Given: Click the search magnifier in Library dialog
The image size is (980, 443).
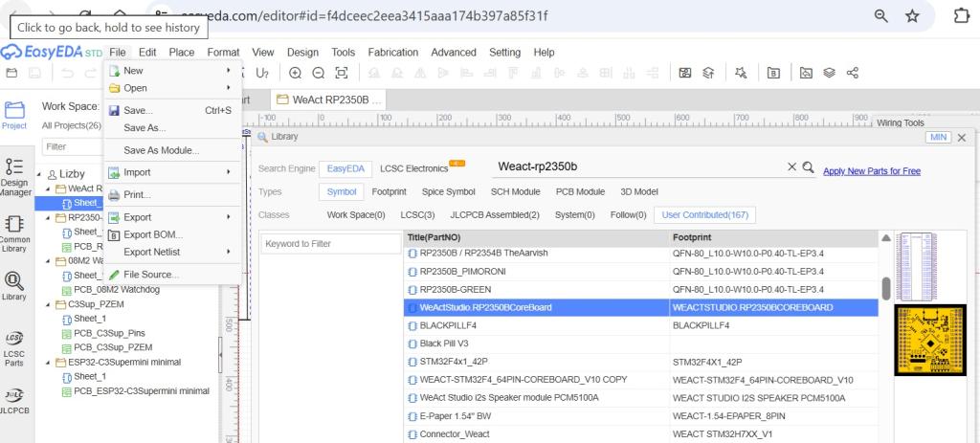Looking at the screenshot, I should coord(808,167).
